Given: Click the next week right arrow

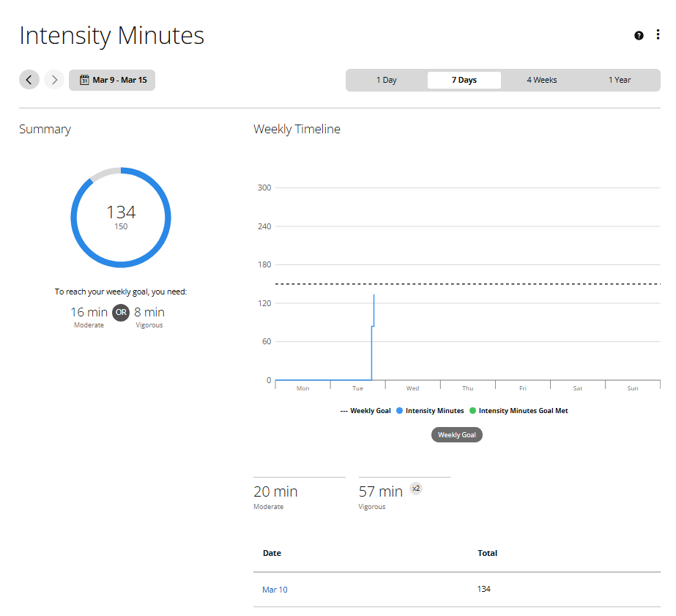Looking at the screenshot, I should tap(54, 80).
